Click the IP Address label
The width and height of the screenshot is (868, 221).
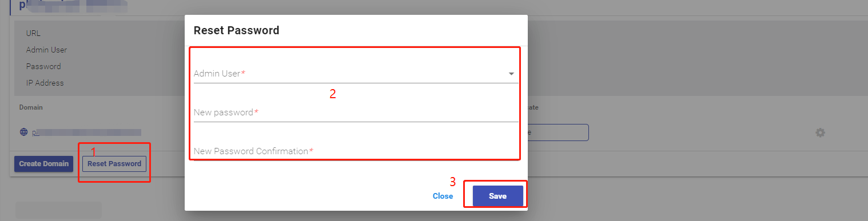(45, 83)
